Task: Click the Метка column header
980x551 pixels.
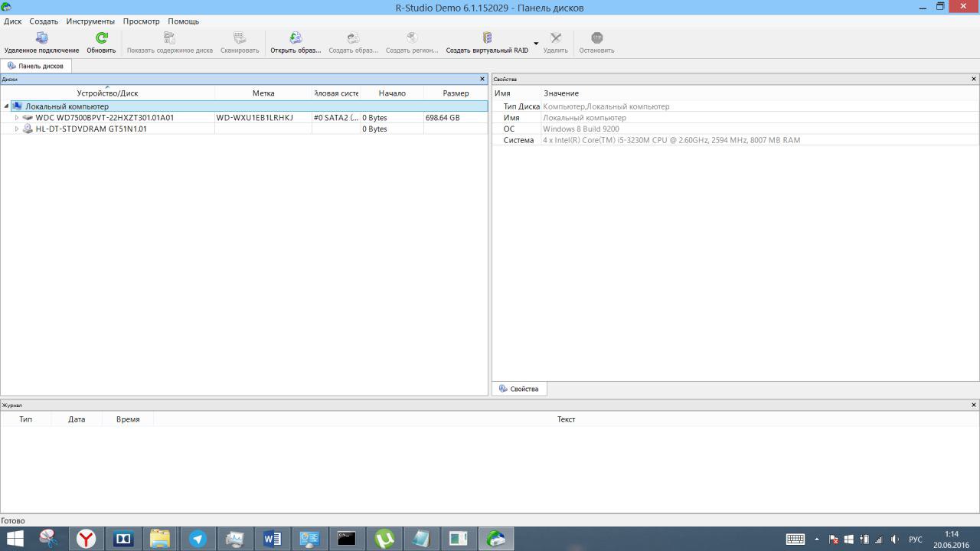Action: point(263,93)
